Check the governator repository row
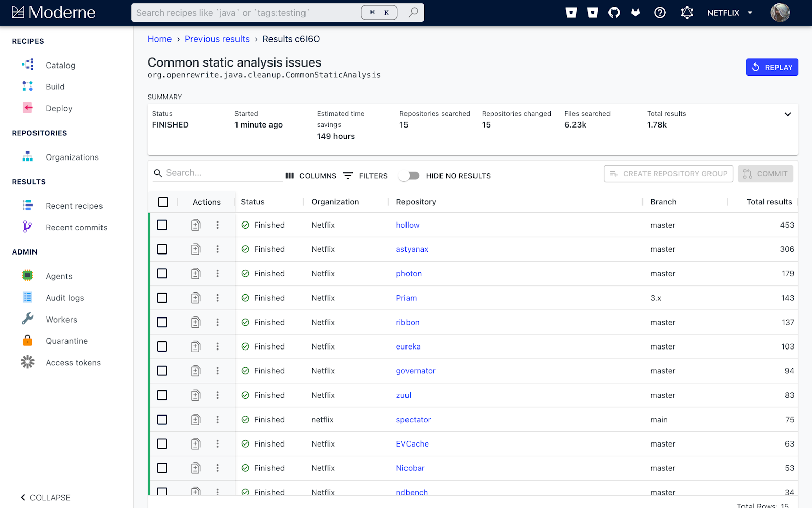This screenshot has width=812, height=508. pos(162,371)
